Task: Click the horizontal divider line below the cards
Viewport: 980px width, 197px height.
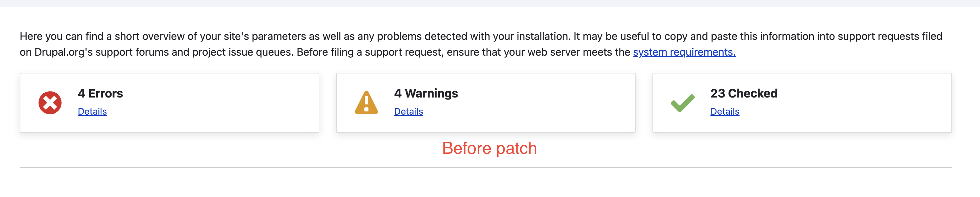Action: (x=486, y=167)
